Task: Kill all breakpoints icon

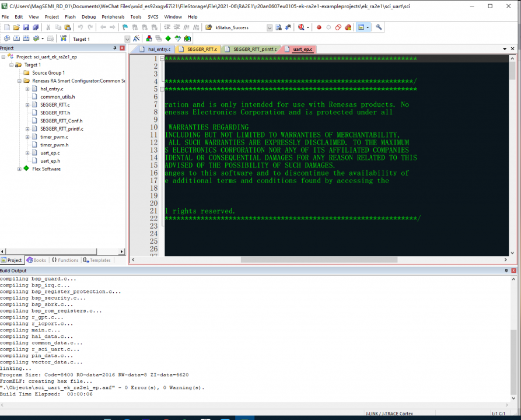Action: pos(348,27)
